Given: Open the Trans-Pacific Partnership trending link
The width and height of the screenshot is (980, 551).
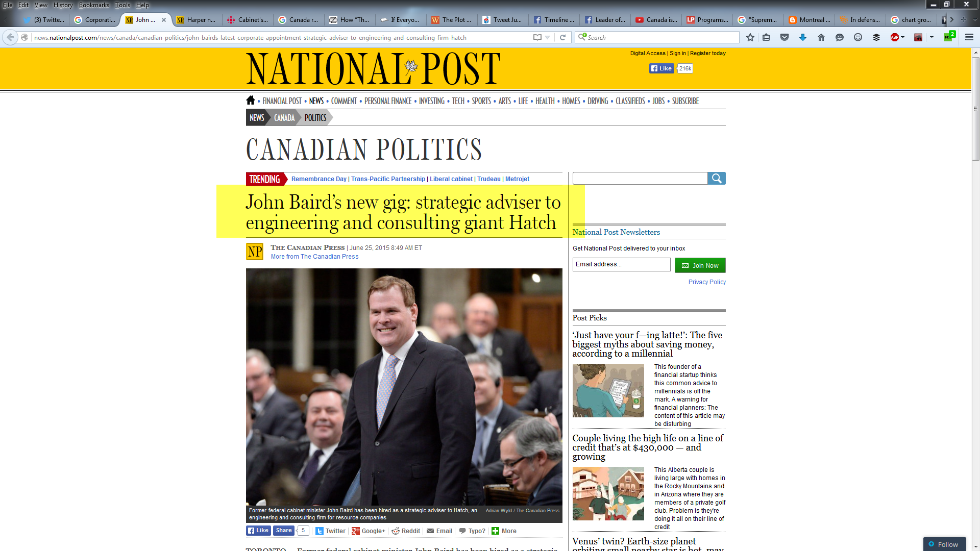Looking at the screenshot, I should [x=388, y=179].
